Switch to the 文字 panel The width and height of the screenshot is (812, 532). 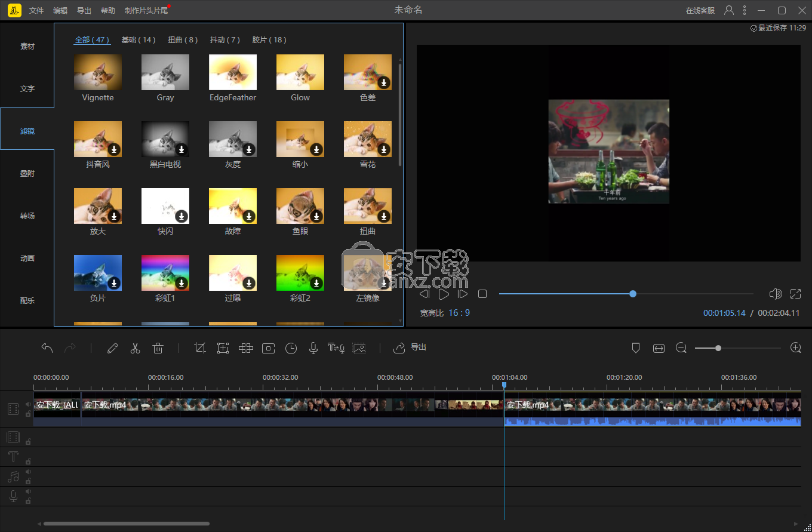click(x=27, y=88)
